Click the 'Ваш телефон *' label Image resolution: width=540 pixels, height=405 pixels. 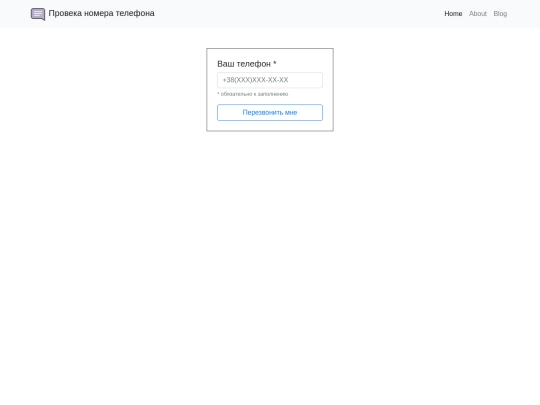[247, 64]
